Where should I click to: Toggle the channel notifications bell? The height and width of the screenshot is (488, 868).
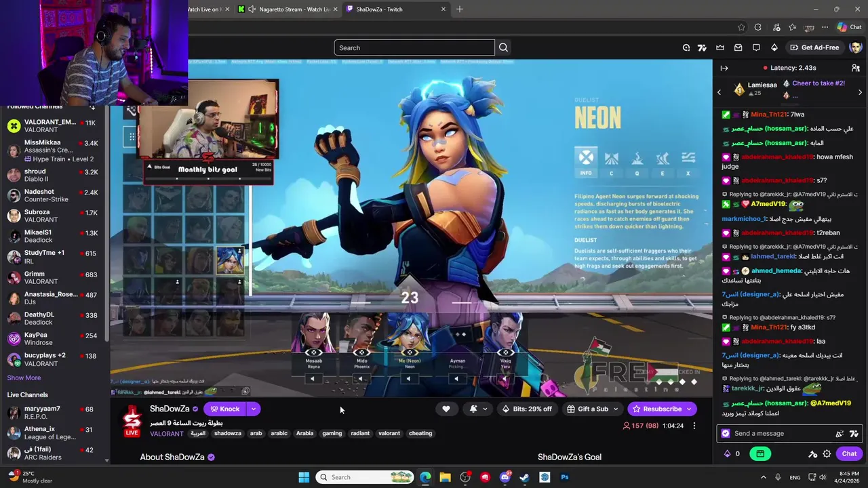(473, 409)
